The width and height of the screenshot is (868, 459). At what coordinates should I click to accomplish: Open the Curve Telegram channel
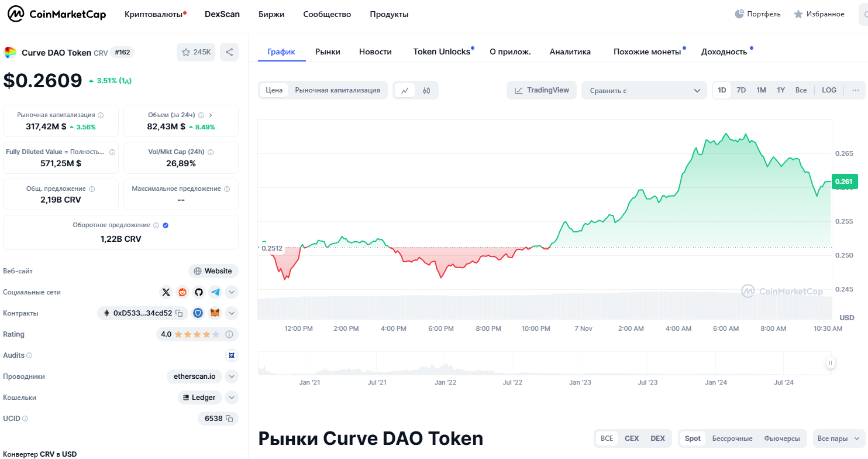point(215,292)
